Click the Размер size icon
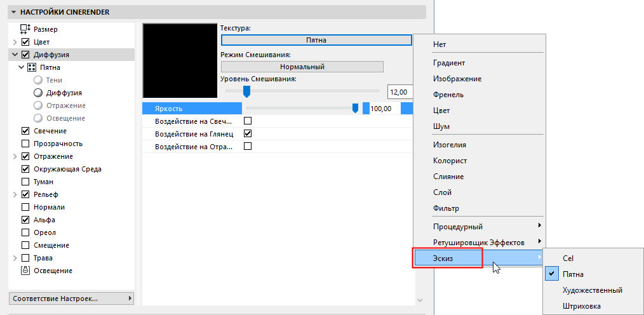 click(x=25, y=29)
